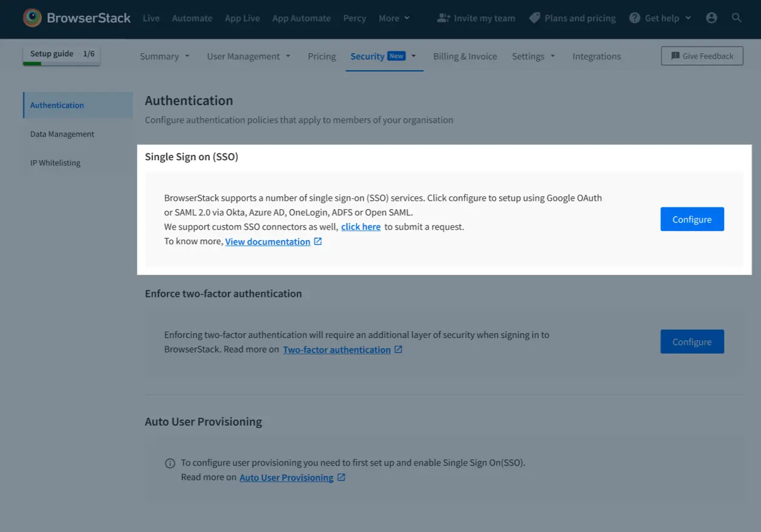Click the Invite my team icon

[x=443, y=18]
